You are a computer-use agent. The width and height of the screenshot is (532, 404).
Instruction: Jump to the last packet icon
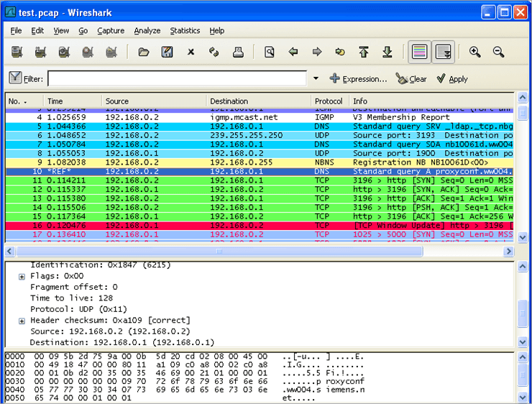tap(387, 52)
